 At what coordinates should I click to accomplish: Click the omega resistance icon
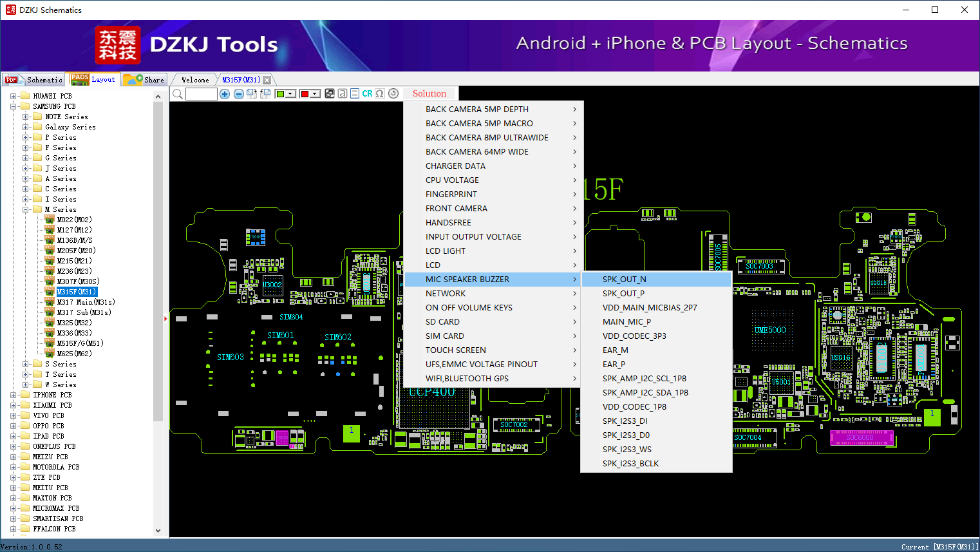tap(380, 94)
